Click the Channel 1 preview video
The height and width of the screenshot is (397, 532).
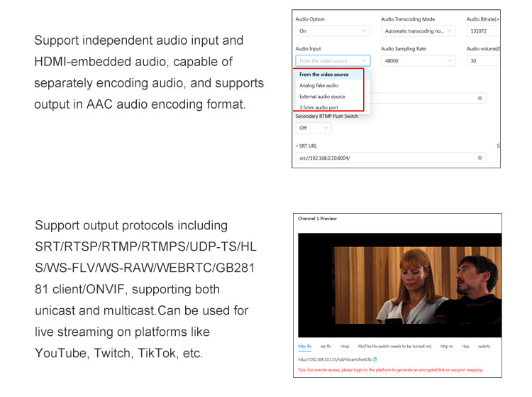399,285
